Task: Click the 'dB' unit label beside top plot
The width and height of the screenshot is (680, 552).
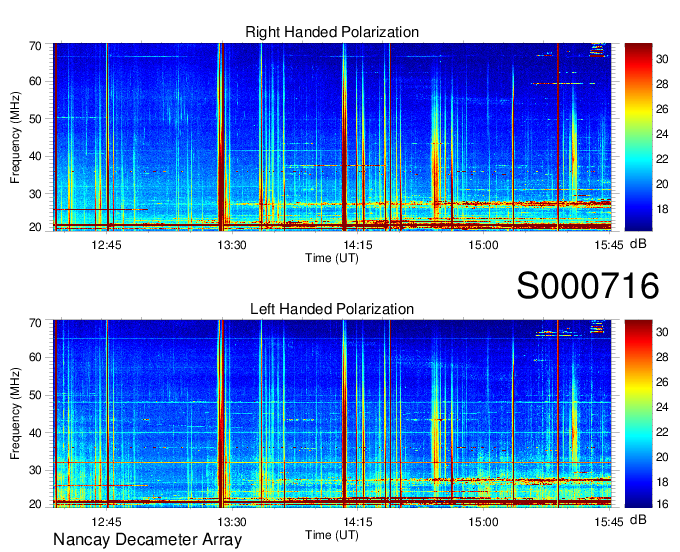Action: pos(638,244)
